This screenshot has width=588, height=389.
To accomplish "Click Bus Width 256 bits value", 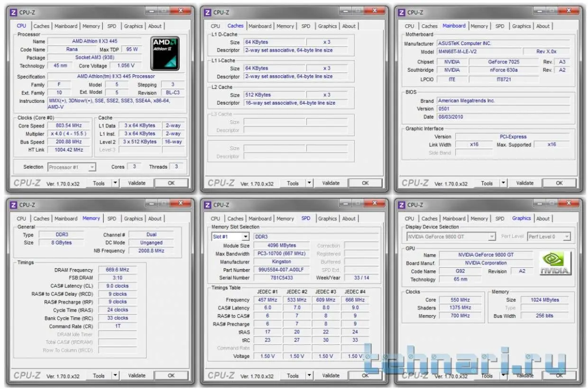I will pos(545,316).
